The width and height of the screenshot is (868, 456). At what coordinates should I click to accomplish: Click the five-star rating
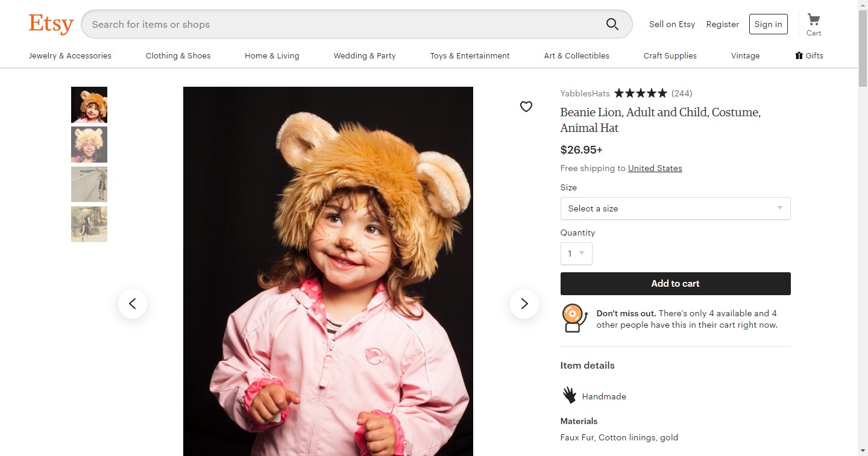640,93
